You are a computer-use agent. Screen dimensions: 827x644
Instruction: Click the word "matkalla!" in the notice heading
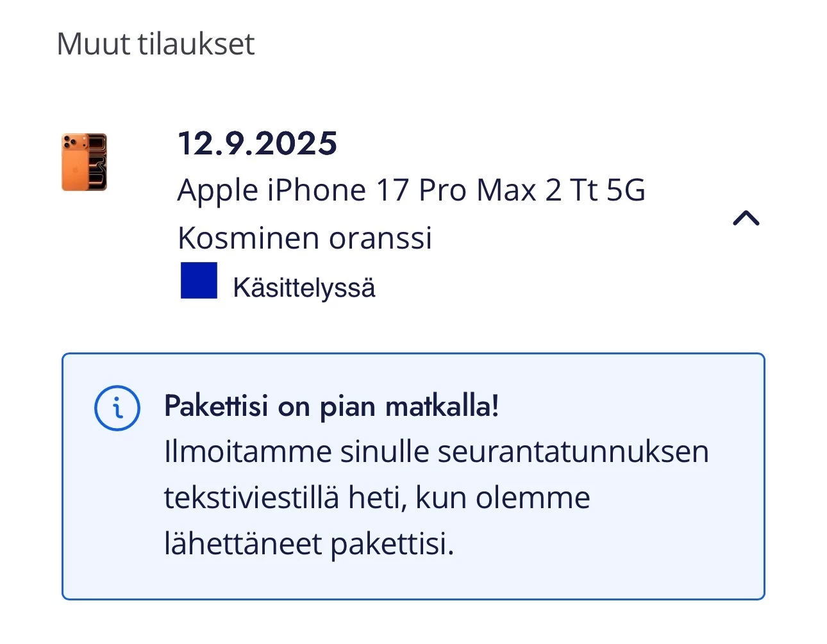tap(442, 406)
